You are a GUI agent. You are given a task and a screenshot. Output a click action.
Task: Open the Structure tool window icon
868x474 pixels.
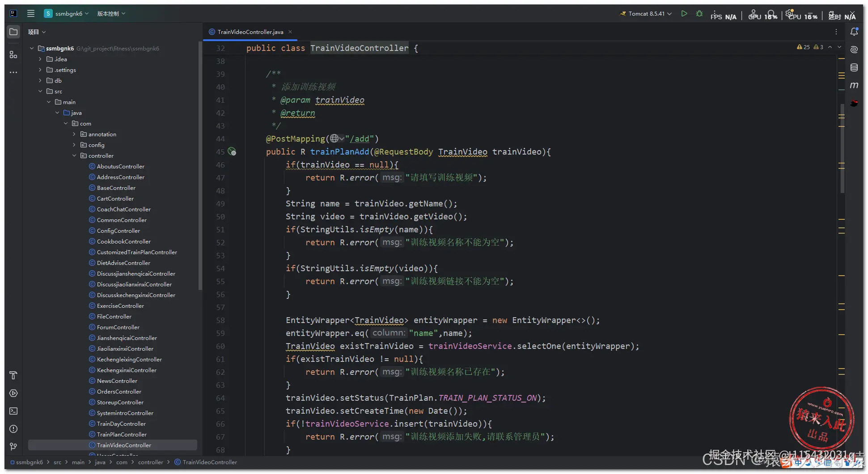pos(13,55)
